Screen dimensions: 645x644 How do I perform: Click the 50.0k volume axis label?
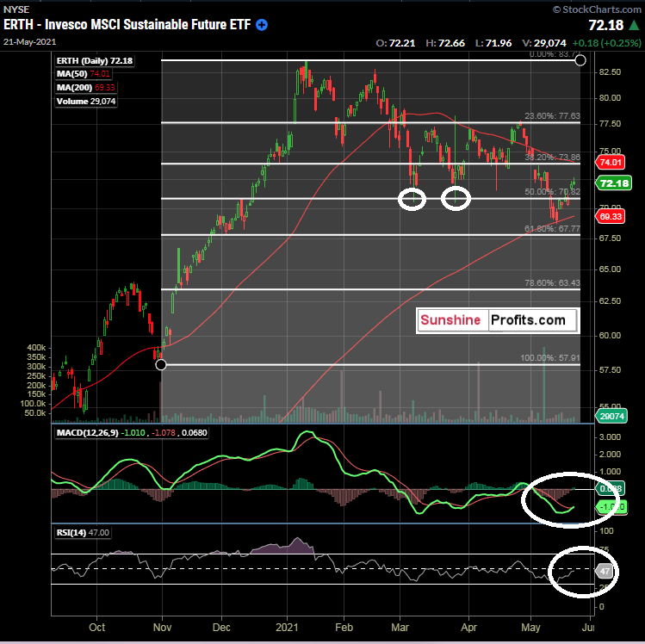point(35,413)
